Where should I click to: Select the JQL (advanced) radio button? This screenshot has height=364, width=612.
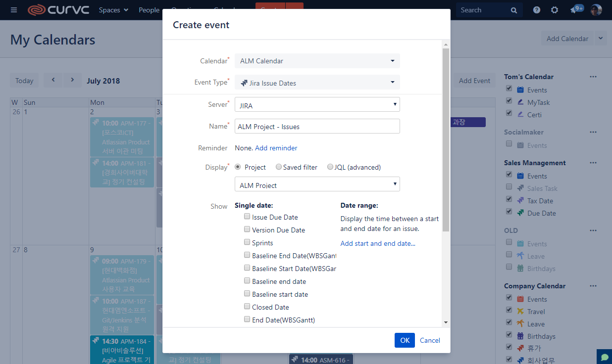pyautogui.click(x=330, y=167)
